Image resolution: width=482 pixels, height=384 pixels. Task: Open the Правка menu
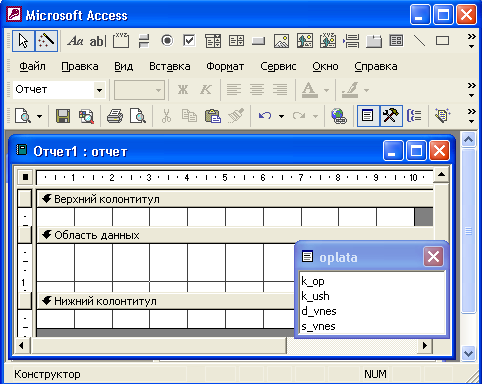pos(80,66)
